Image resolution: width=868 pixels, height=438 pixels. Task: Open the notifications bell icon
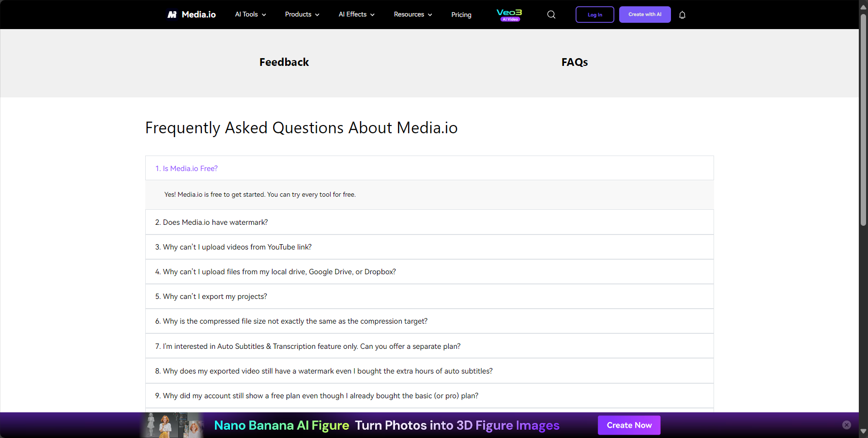click(682, 15)
